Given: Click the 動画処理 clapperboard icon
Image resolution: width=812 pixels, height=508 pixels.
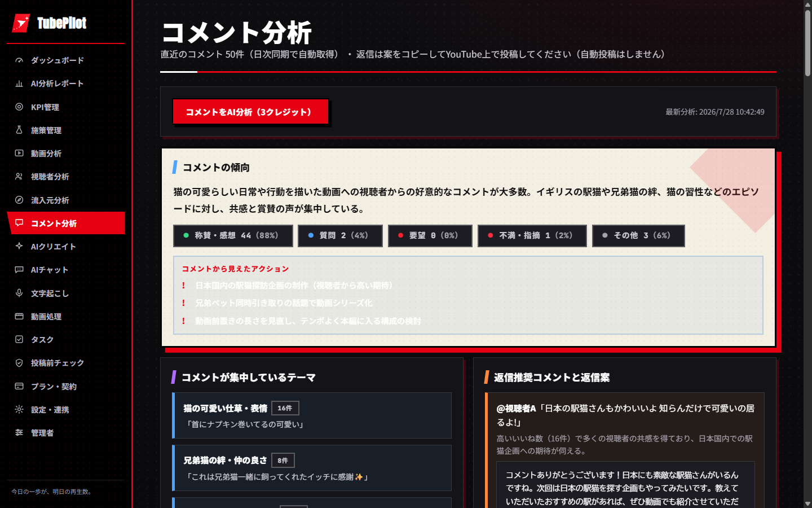Looking at the screenshot, I should [19, 316].
